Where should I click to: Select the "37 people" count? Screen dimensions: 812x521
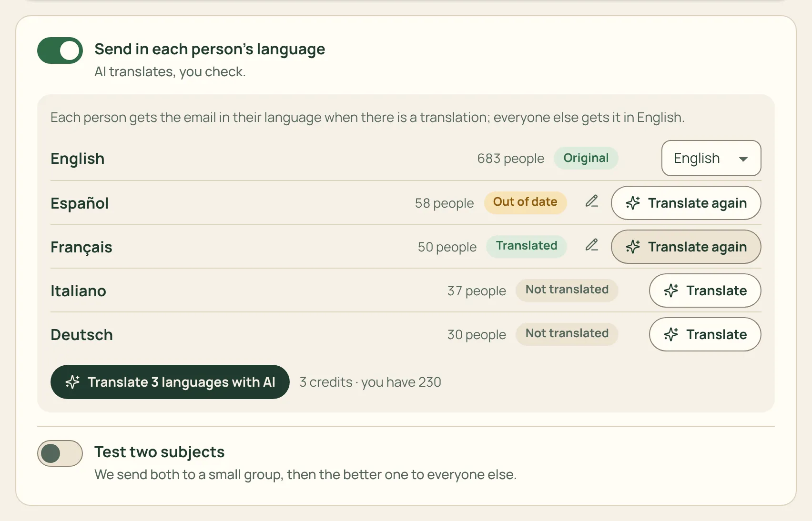coord(477,291)
